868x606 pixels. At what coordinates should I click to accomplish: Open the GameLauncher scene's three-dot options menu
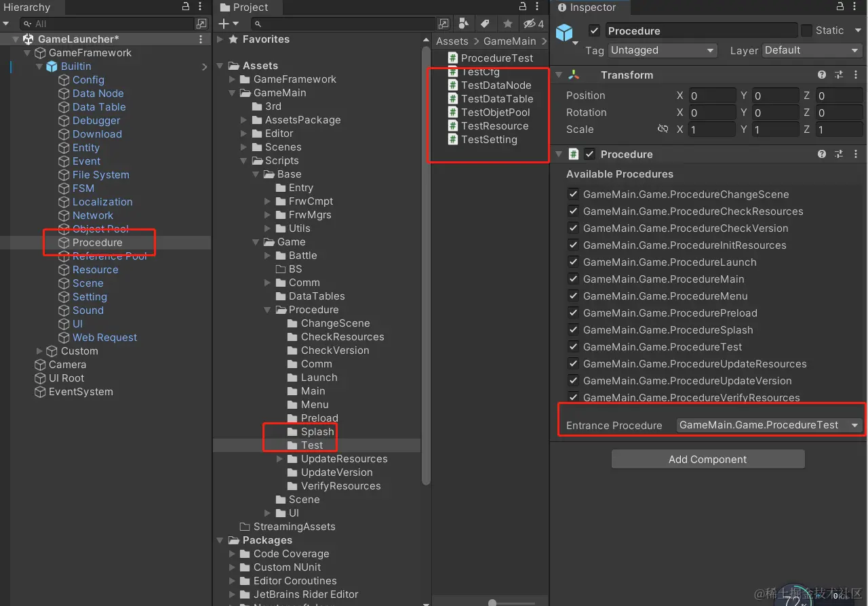[x=201, y=39]
